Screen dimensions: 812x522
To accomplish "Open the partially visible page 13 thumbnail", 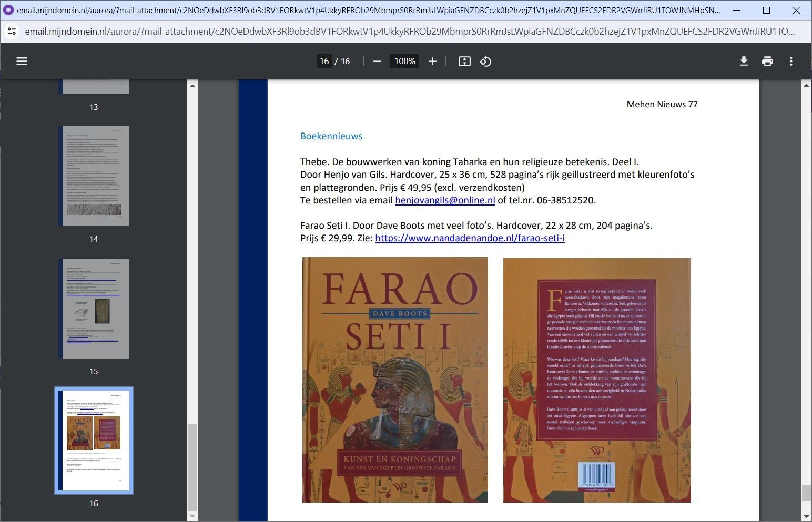I will [x=94, y=87].
